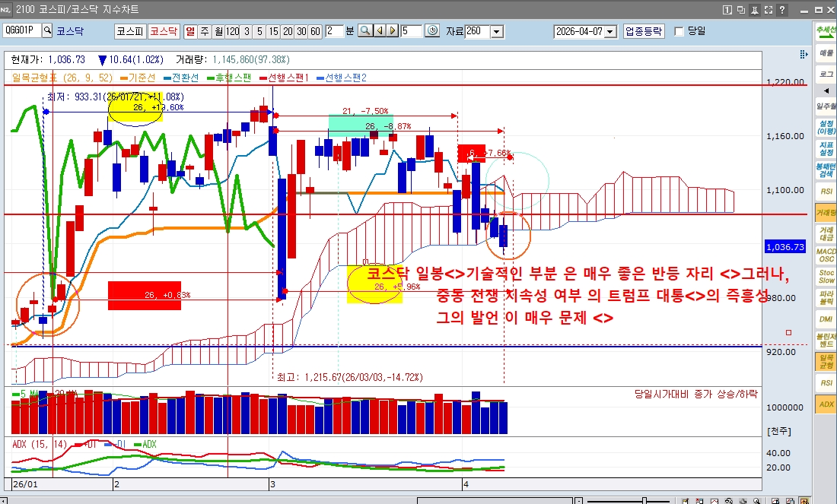Click the 전환선 legend label

tap(185, 78)
